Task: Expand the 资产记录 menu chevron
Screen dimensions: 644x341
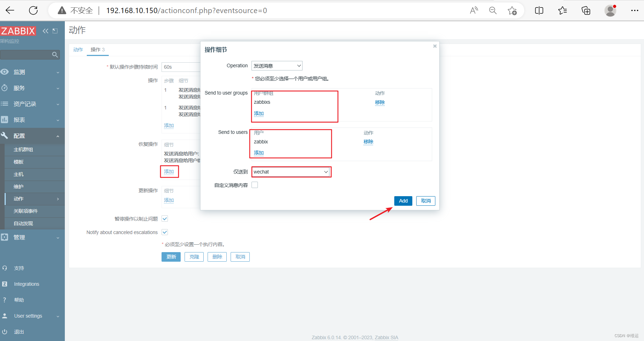Action: (58, 104)
